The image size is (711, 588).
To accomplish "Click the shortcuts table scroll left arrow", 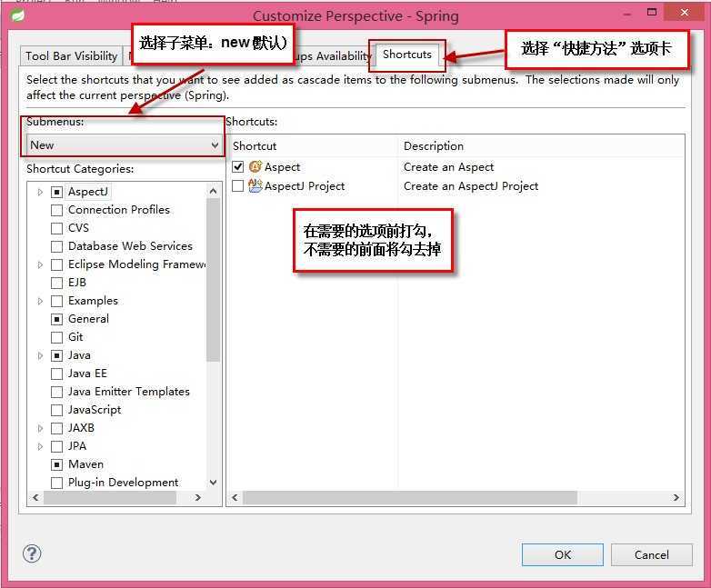I will [235, 498].
